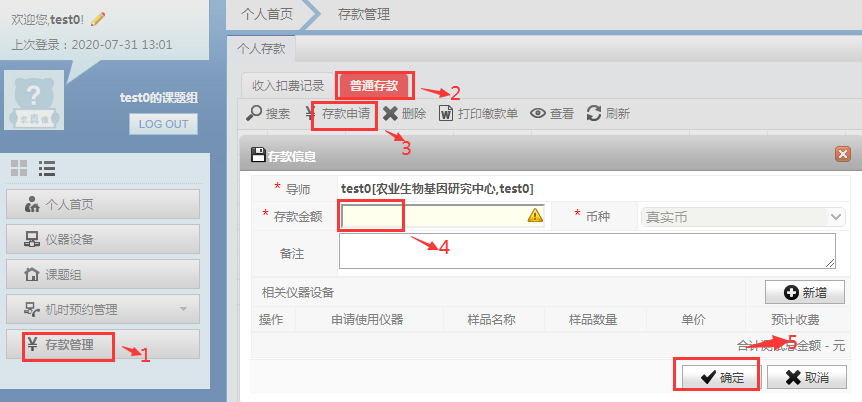Click the 备注 remarks text area
This screenshot has width=862, height=402.
587,251
